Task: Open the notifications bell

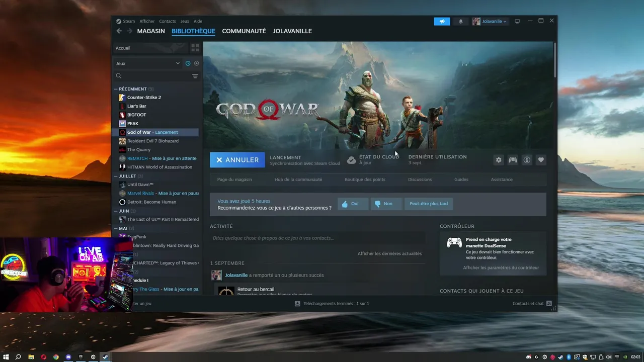Action: 460,21
